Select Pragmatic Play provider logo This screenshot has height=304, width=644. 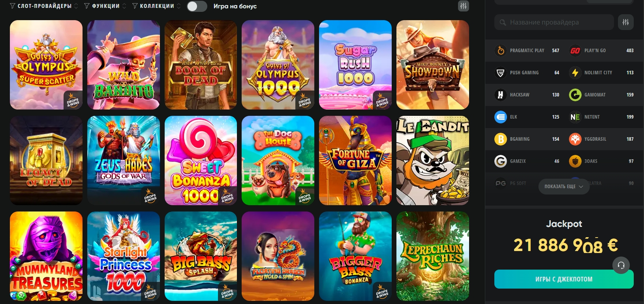(500, 51)
